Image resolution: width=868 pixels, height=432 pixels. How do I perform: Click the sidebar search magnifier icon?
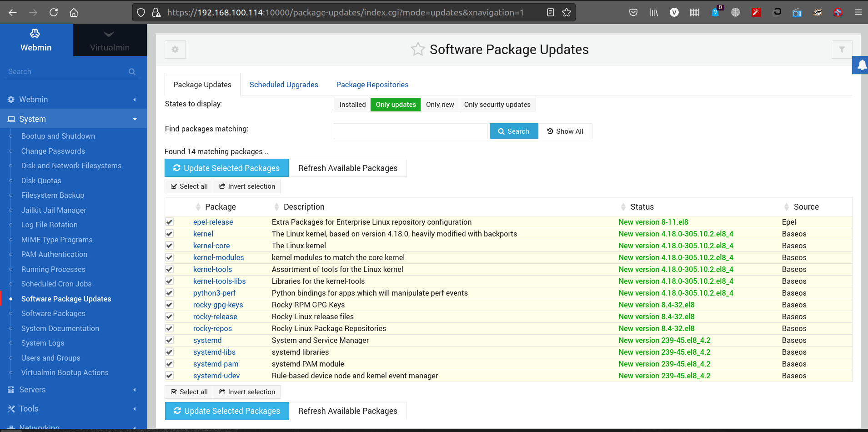[132, 72]
